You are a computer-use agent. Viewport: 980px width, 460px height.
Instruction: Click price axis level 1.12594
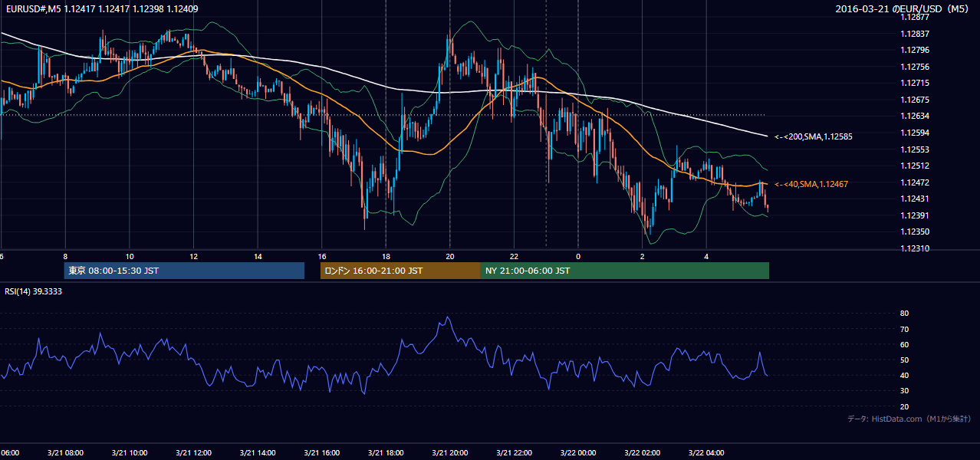(915, 133)
